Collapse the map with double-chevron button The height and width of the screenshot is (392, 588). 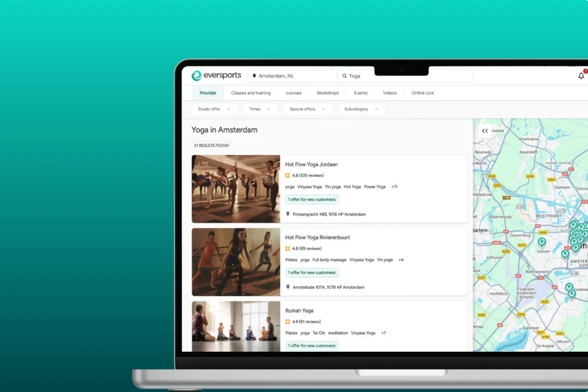click(485, 131)
